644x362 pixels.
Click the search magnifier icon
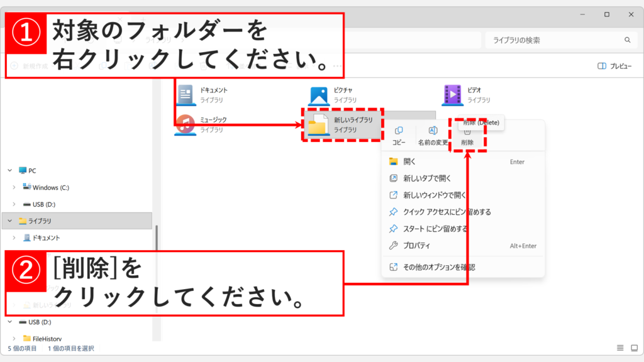click(627, 40)
